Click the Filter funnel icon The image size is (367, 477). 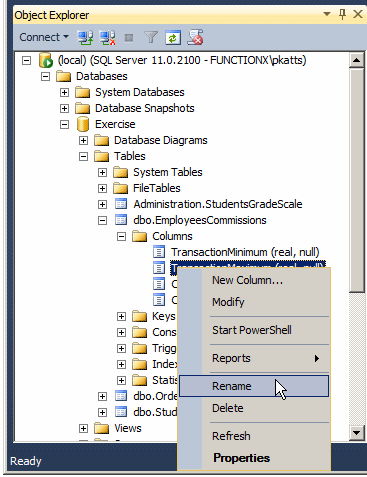pyautogui.click(x=151, y=37)
